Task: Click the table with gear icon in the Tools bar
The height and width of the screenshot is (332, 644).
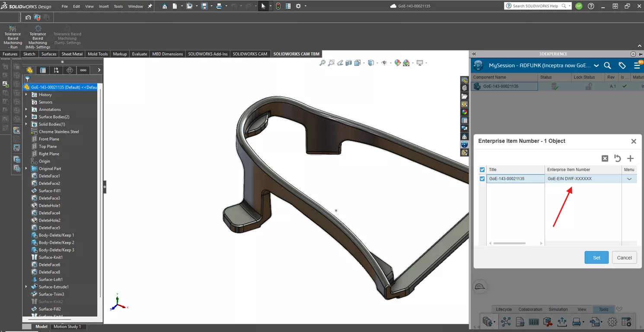Action: pos(626,322)
